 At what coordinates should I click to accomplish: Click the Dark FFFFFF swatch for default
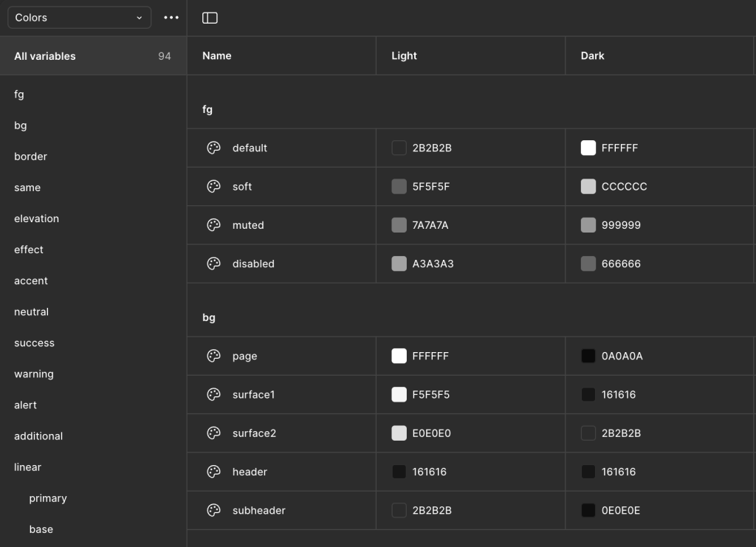coord(588,148)
